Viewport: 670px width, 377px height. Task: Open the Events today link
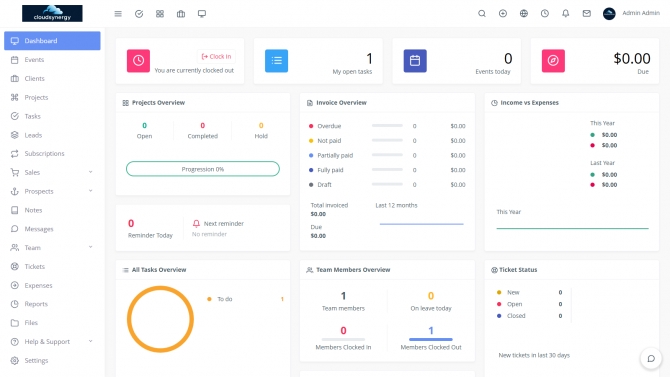[x=493, y=72]
